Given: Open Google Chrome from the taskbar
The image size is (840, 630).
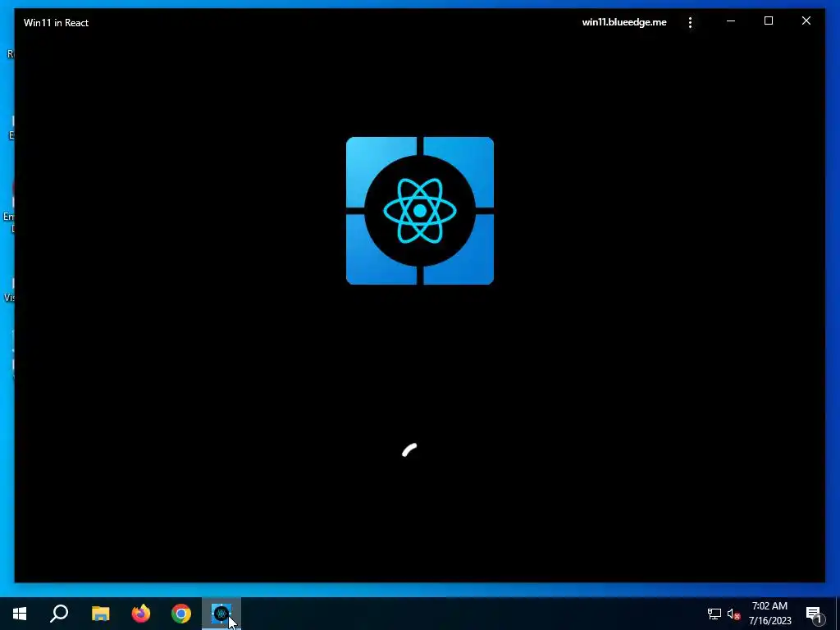Looking at the screenshot, I should tap(181, 614).
